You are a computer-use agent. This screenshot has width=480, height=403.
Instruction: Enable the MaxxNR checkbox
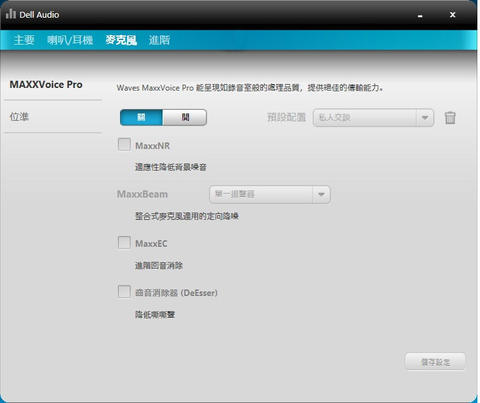124,145
